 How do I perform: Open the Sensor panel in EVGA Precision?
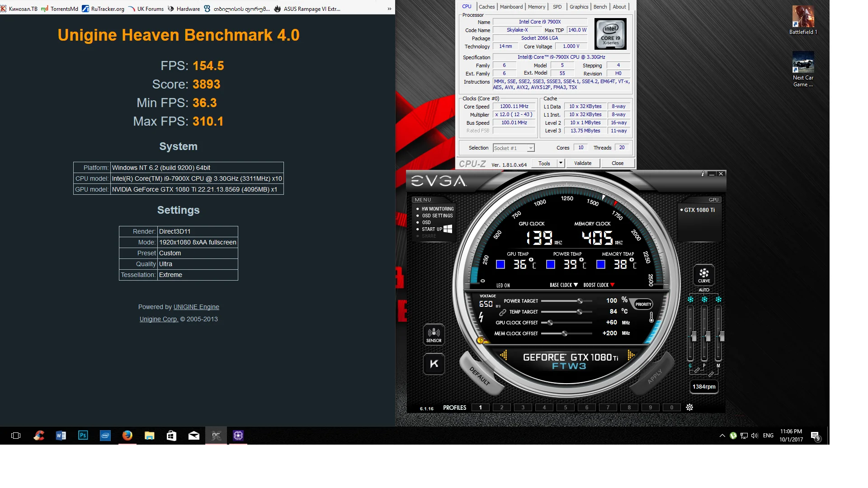tap(434, 335)
